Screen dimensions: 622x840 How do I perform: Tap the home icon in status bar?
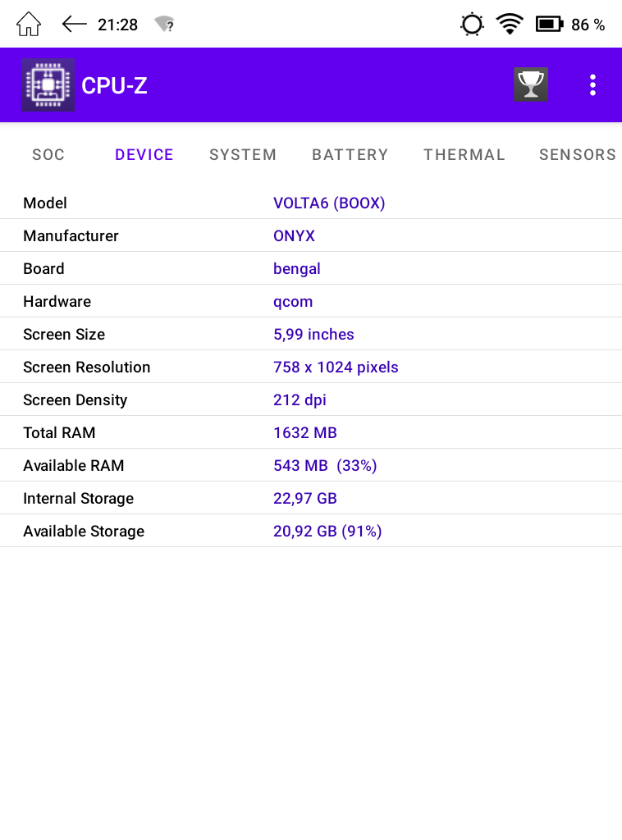[29, 24]
